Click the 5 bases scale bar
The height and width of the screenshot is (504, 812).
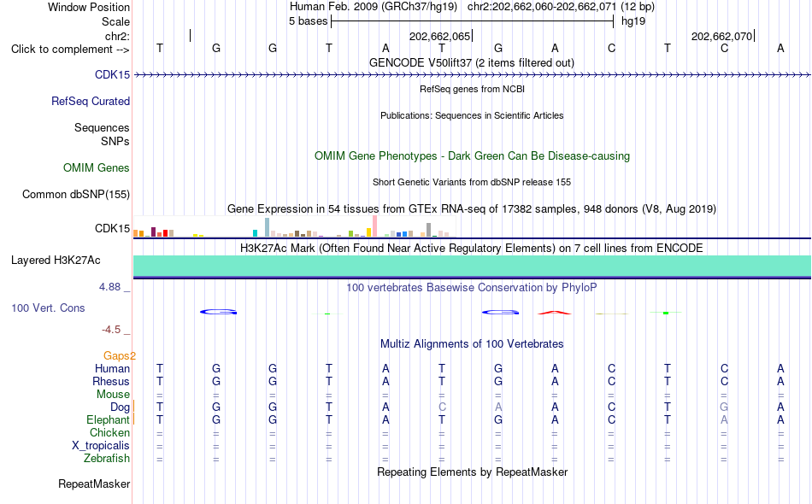point(473,21)
